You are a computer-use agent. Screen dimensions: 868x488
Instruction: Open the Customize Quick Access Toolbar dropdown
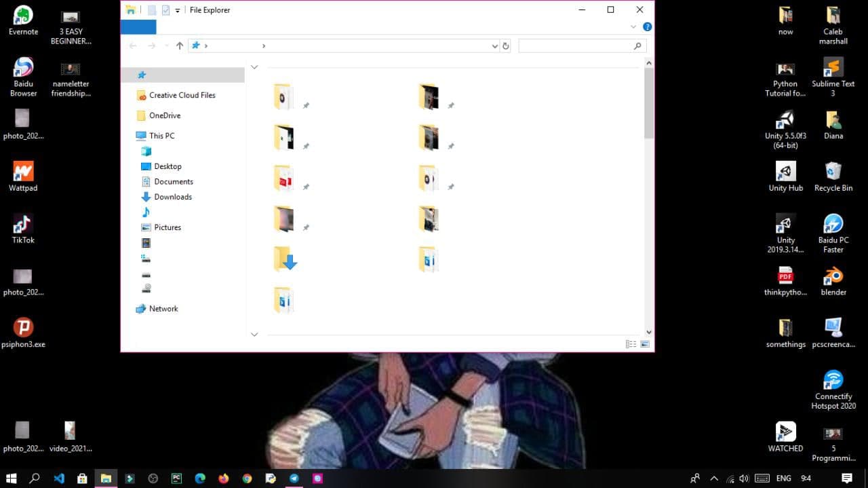(x=178, y=10)
